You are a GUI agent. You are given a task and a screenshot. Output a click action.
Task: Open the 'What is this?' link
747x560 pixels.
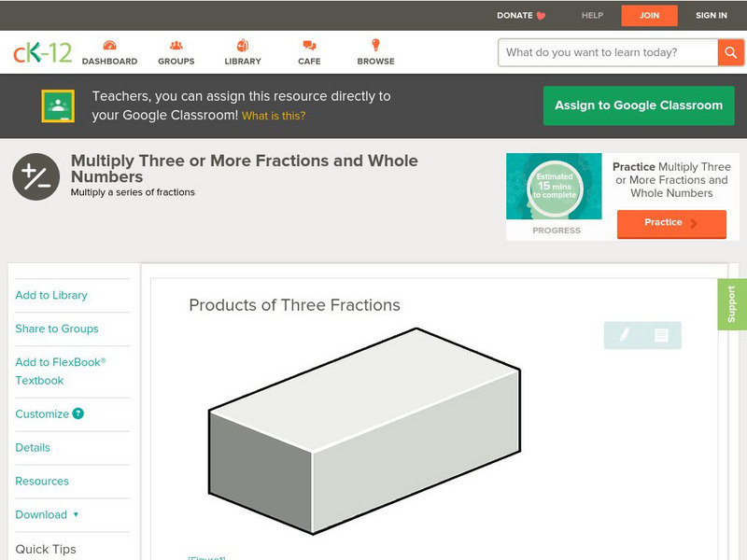[274, 116]
